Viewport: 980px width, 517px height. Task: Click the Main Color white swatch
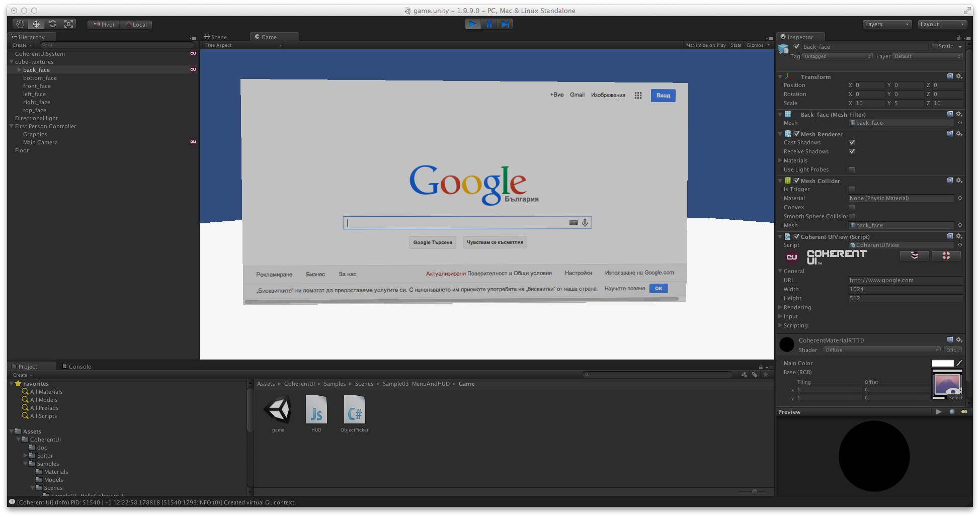pyautogui.click(x=942, y=363)
